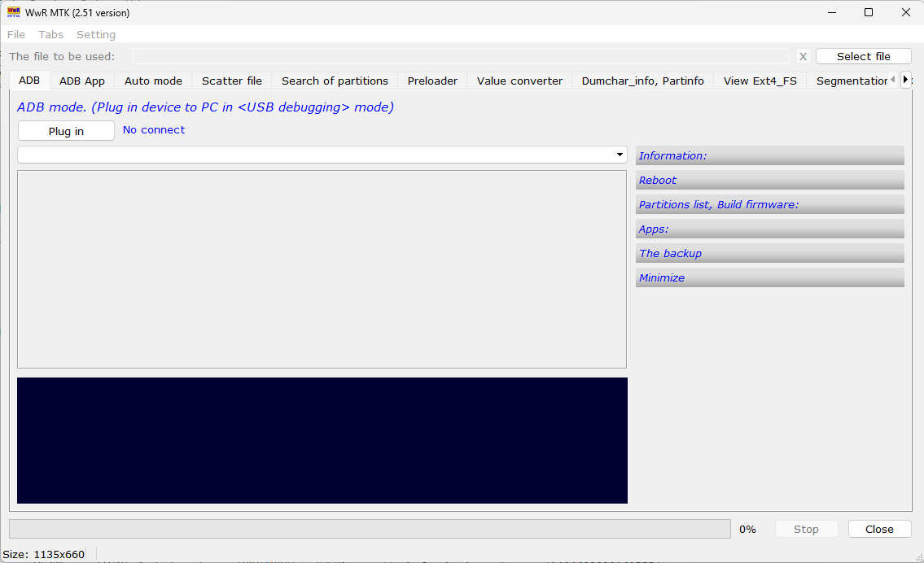This screenshot has height=563, width=924.
Task: Open the Setting menu
Action: (95, 34)
